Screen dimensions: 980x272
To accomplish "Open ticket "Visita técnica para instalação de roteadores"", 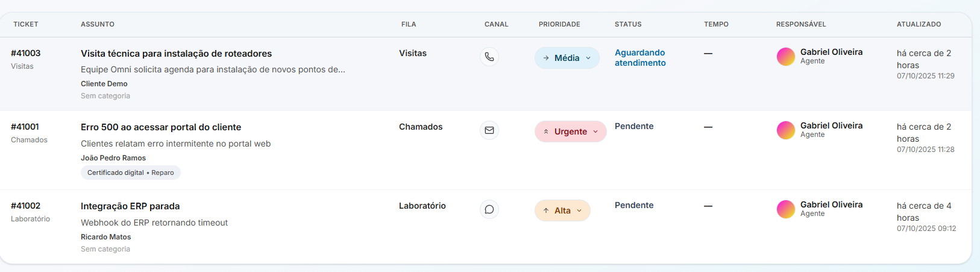I will coord(176,54).
